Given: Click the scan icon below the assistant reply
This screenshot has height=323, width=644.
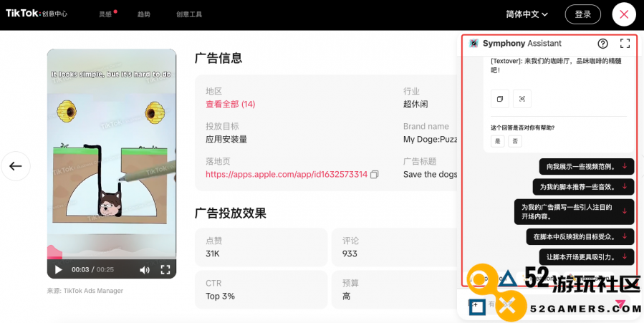Looking at the screenshot, I should [522, 99].
